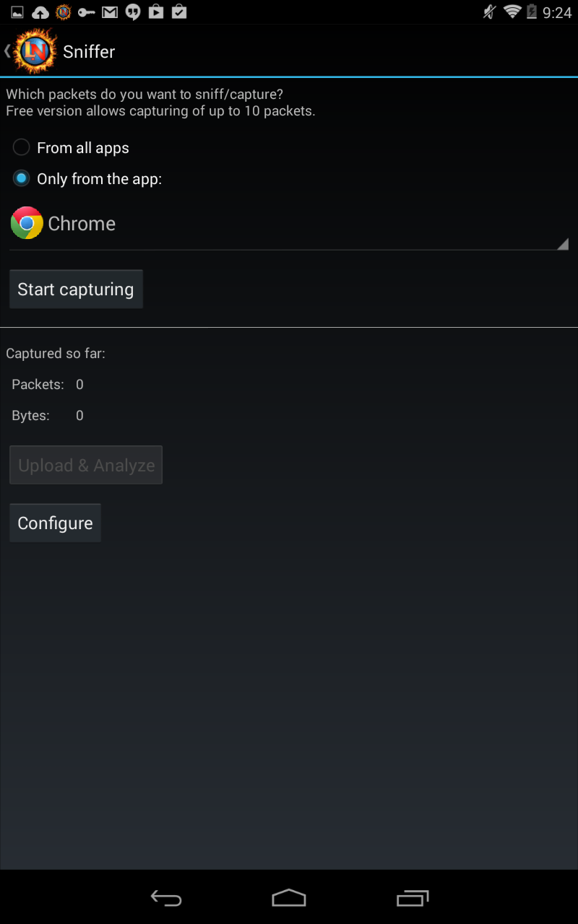Tap the Wi-Fi signal icon in the status bar

click(512, 12)
